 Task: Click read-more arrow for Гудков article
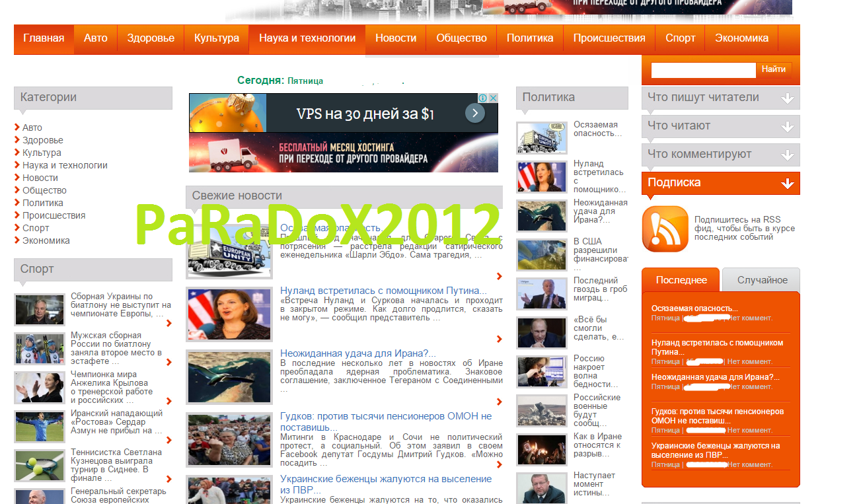point(499,464)
